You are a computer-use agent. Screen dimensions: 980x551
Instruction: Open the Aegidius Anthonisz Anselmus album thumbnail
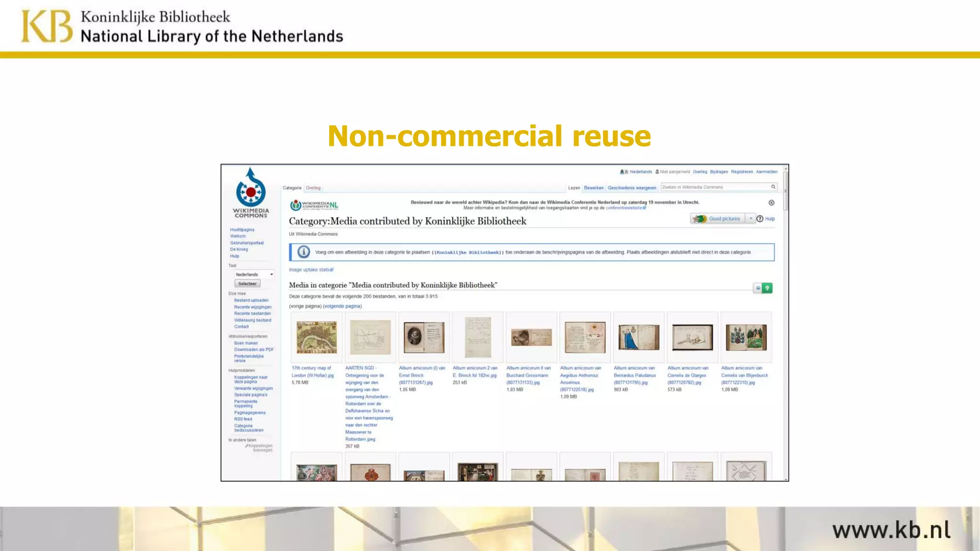(585, 337)
